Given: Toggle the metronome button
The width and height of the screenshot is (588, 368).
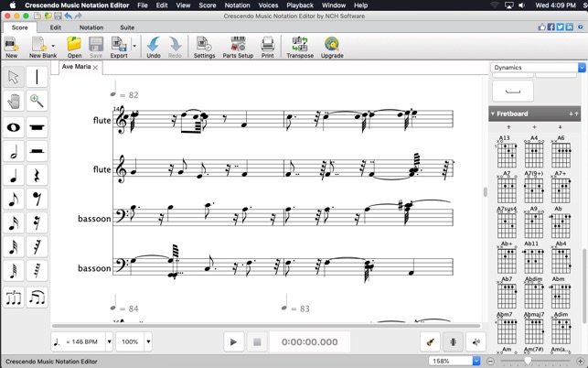Looking at the screenshot, I should [x=453, y=342].
